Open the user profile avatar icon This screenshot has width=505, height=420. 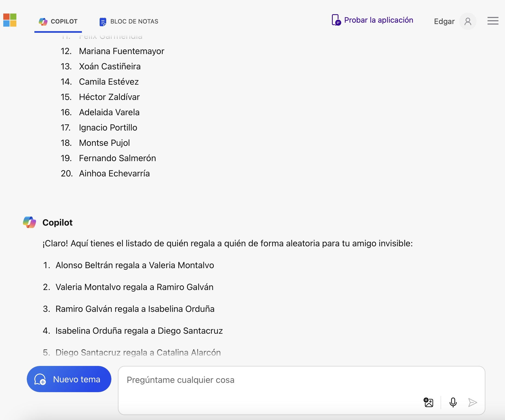[468, 21]
